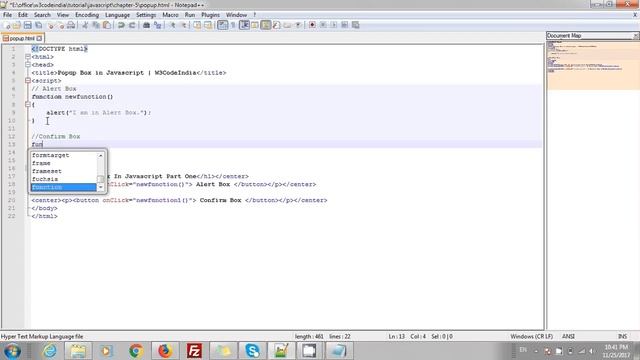Close the Document Map panel
640x360 pixels.
coord(636,36)
